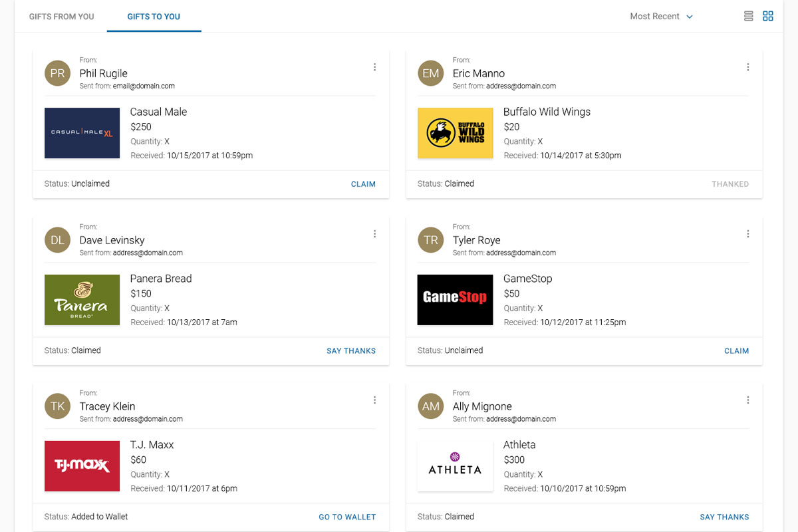The height and width of the screenshot is (532, 798).
Task: Click received date 10/13/2017 at 7am
Action: (x=201, y=323)
